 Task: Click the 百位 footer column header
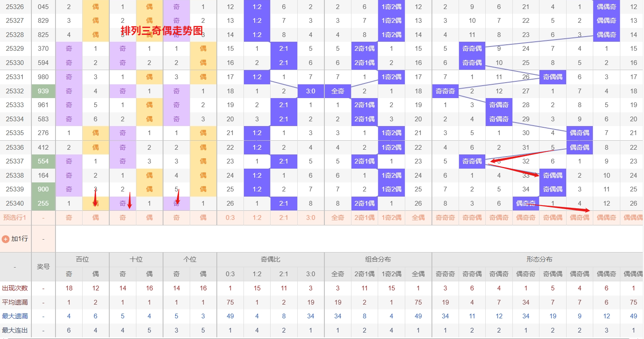[82, 259]
